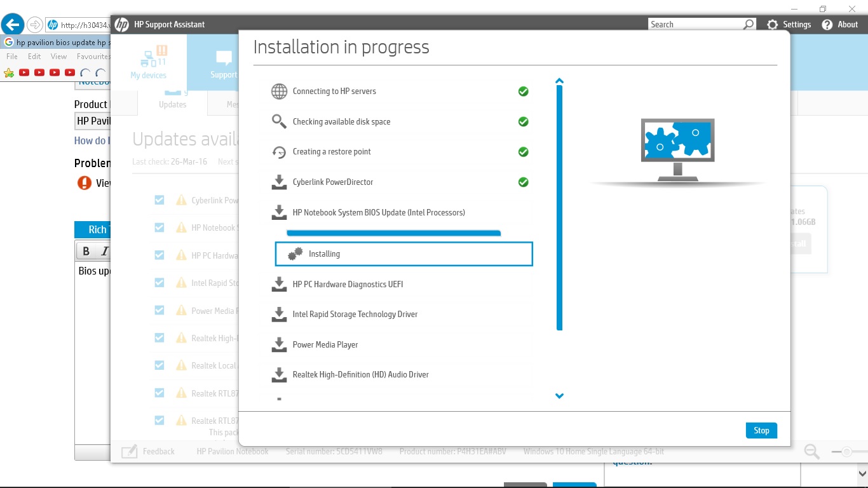Click the favourites star icon in the browser bar

point(9,72)
